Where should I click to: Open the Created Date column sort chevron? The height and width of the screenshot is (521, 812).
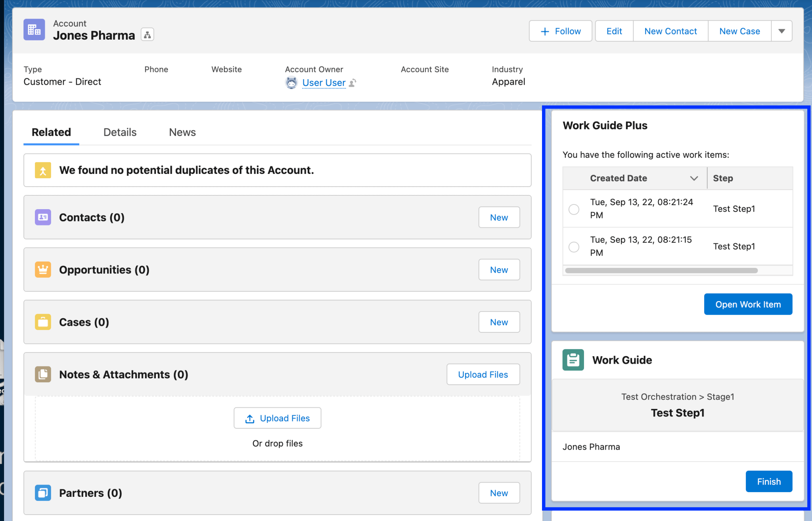[694, 178]
